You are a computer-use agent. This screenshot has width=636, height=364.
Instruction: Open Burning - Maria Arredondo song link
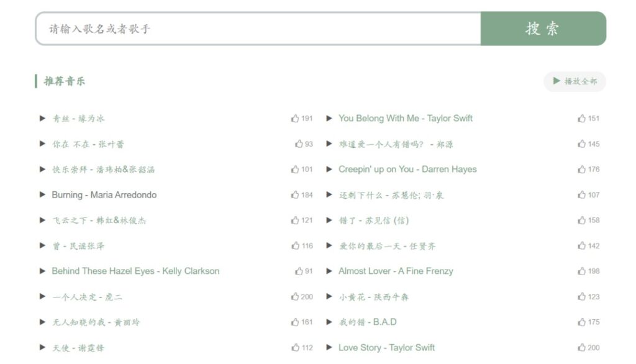pos(104,195)
